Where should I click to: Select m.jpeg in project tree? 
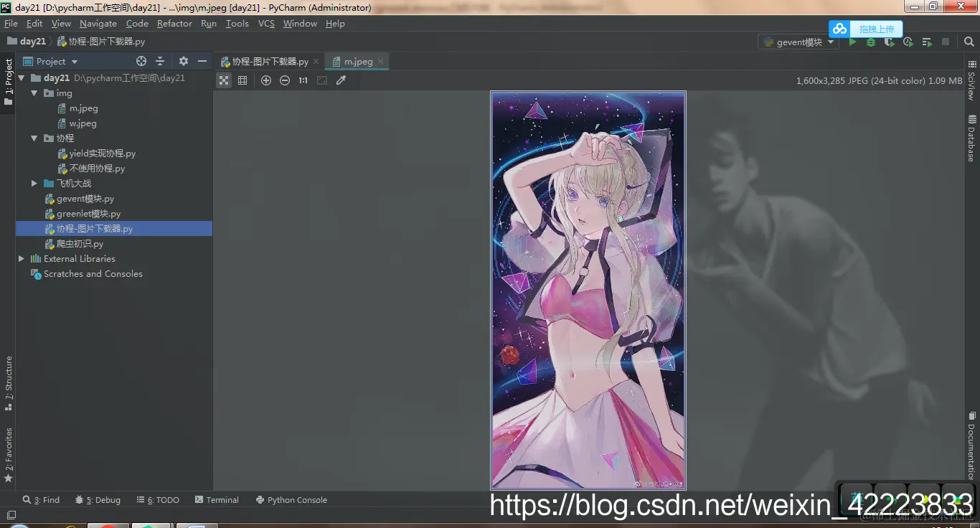(x=83, y=108)
